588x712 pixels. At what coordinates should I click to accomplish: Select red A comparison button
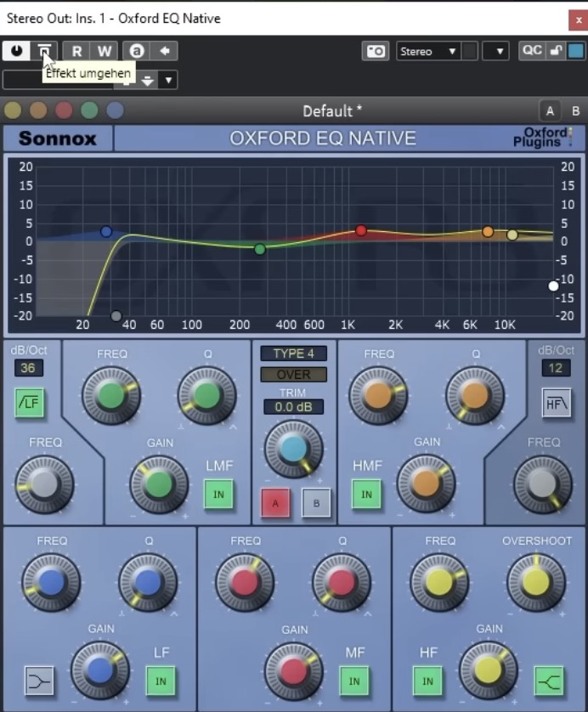275,503
